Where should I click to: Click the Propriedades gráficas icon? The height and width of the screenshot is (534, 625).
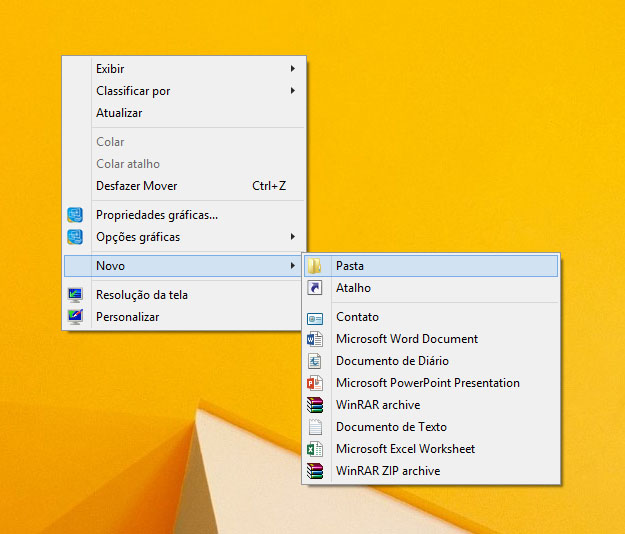75,215
